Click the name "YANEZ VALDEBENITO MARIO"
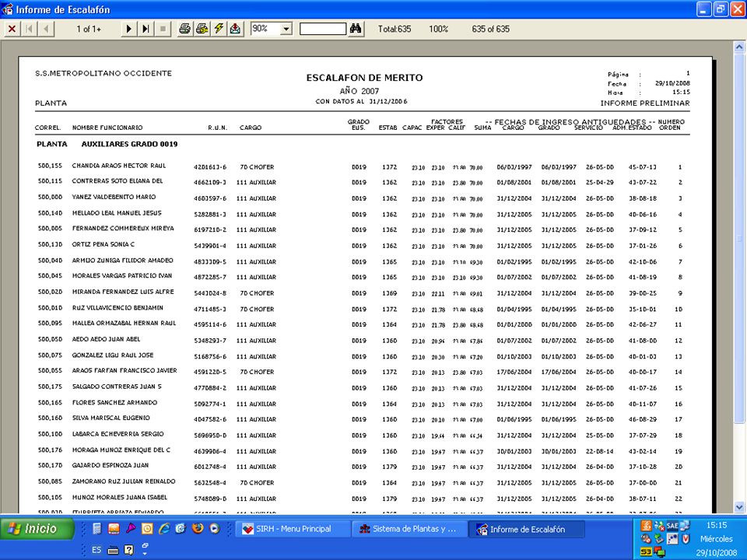 (x=114, y=197)
